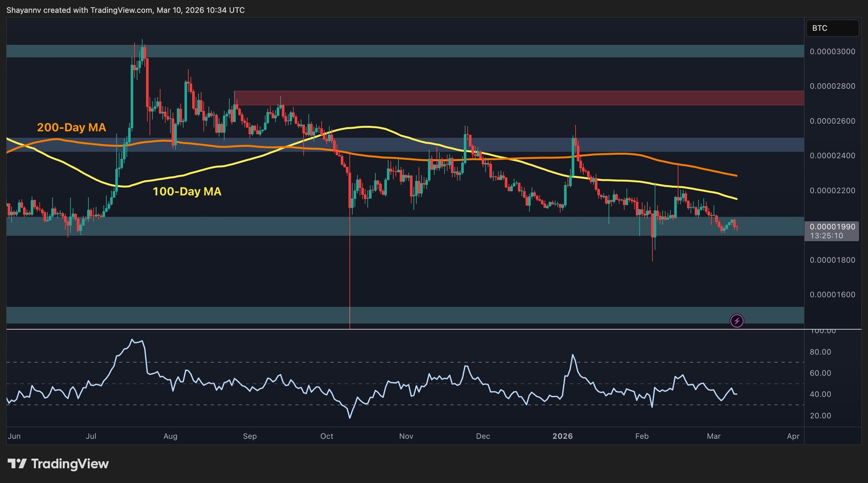
Task: Click the Shayannv created with TradingView.com header
Action: [x=125, y=10]
